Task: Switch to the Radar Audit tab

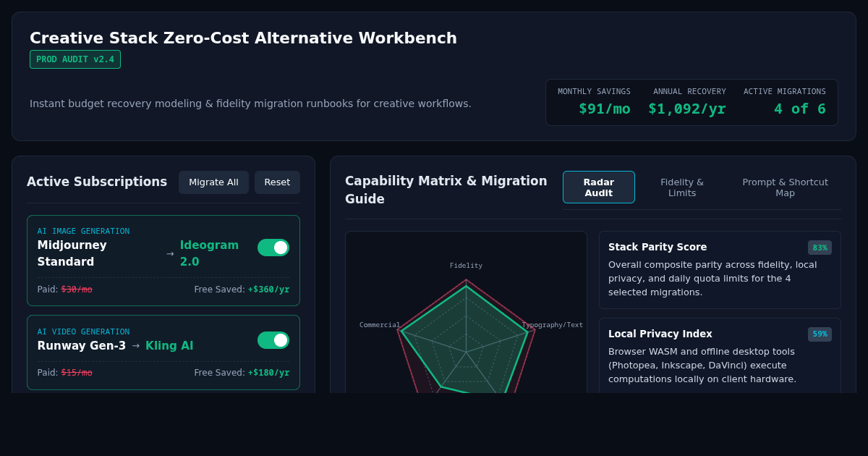Action: pyautogui.click(x=599, y=187)
